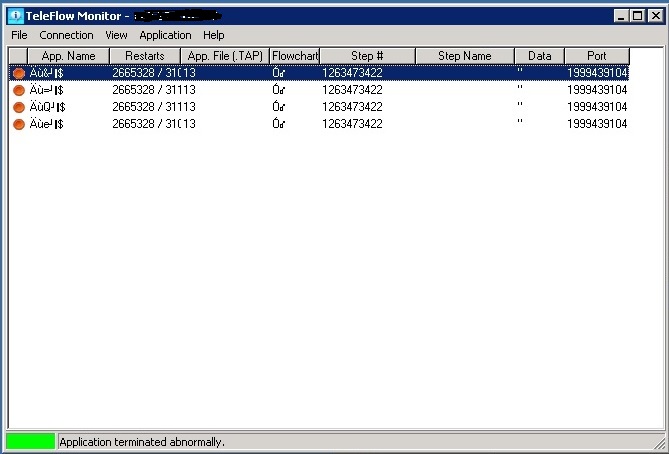Click the orange status icon of the ÄùQ row
Viewport: 669px width, 454px height.
point(19,107)
